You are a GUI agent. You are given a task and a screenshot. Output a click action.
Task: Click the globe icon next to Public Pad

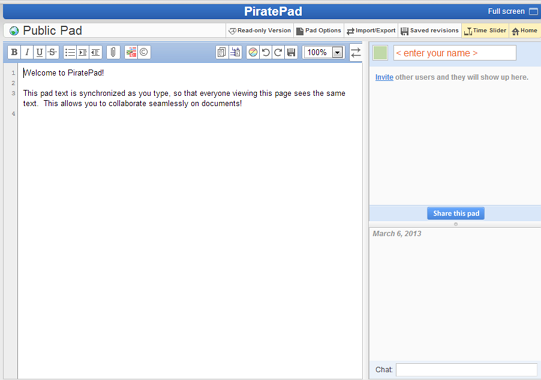point(14,31)
